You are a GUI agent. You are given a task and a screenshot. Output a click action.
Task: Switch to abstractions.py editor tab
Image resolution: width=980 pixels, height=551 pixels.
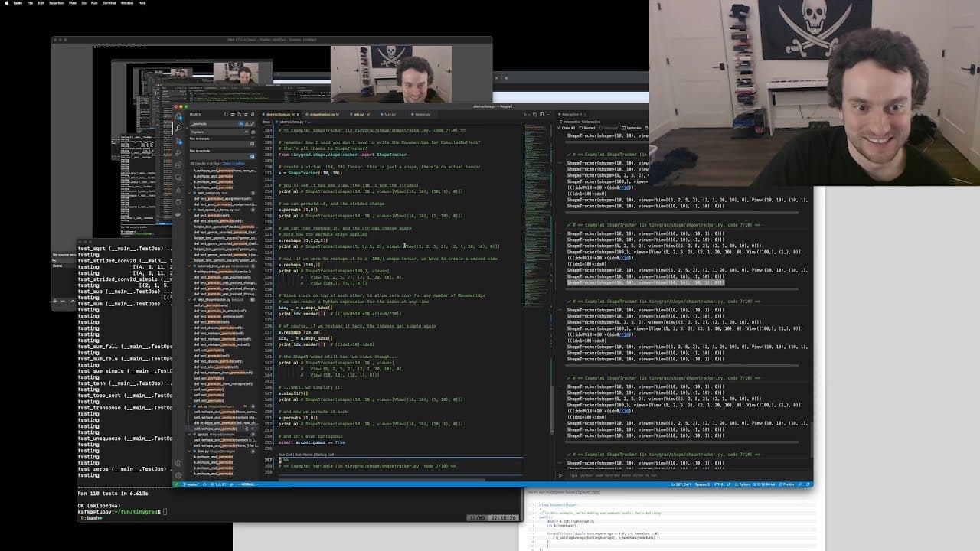(x=279, y=115)
